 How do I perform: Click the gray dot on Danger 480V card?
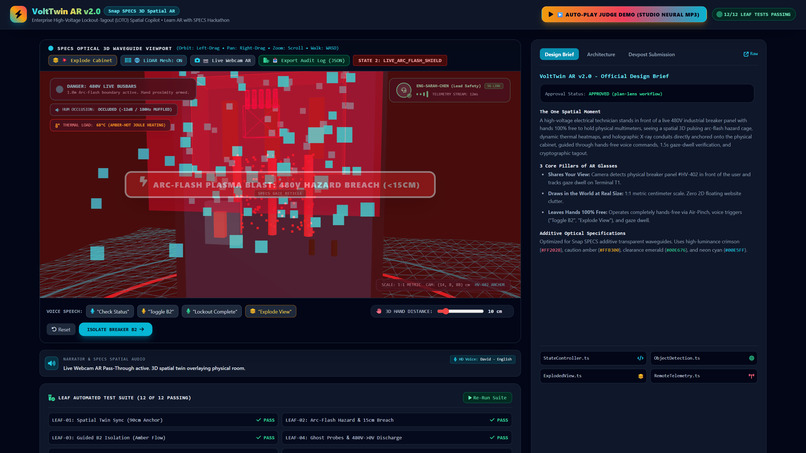(x=60, y=89)
